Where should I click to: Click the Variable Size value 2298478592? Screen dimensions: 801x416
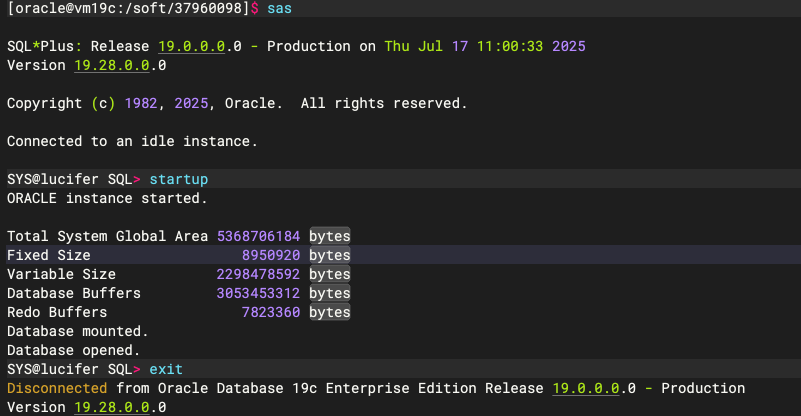point(258,274)
